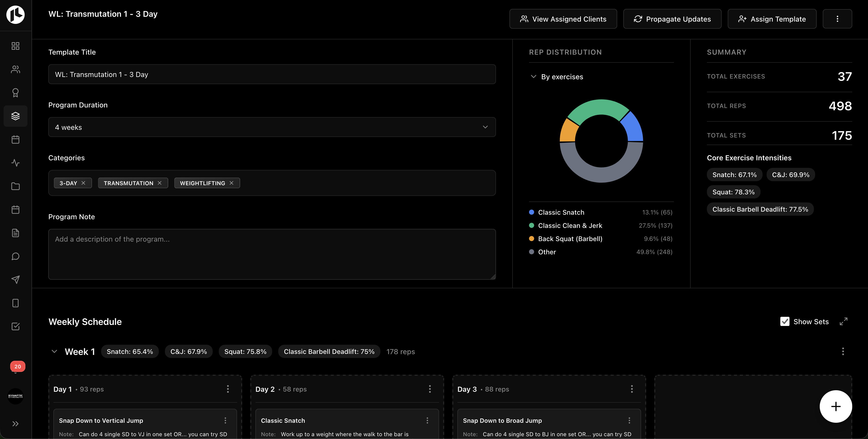
Task: Expand weekly schedule to fullscreen
Action: [x=843, y=321]
